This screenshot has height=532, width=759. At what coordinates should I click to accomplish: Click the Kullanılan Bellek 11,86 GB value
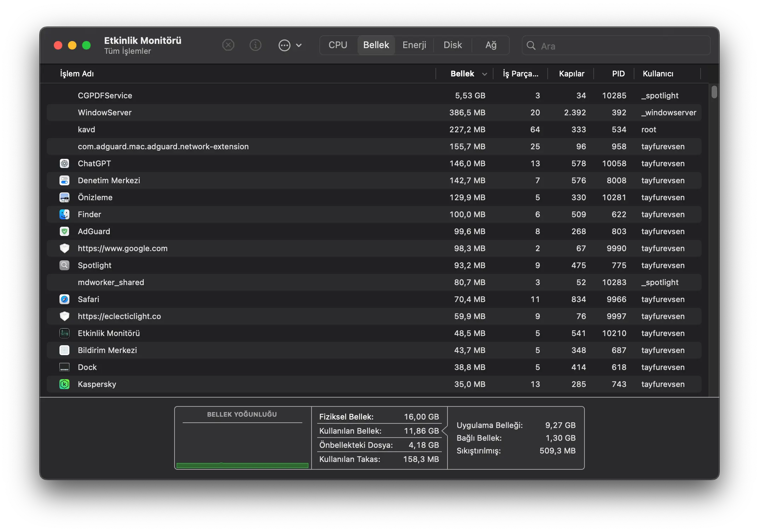pos(421,431)
